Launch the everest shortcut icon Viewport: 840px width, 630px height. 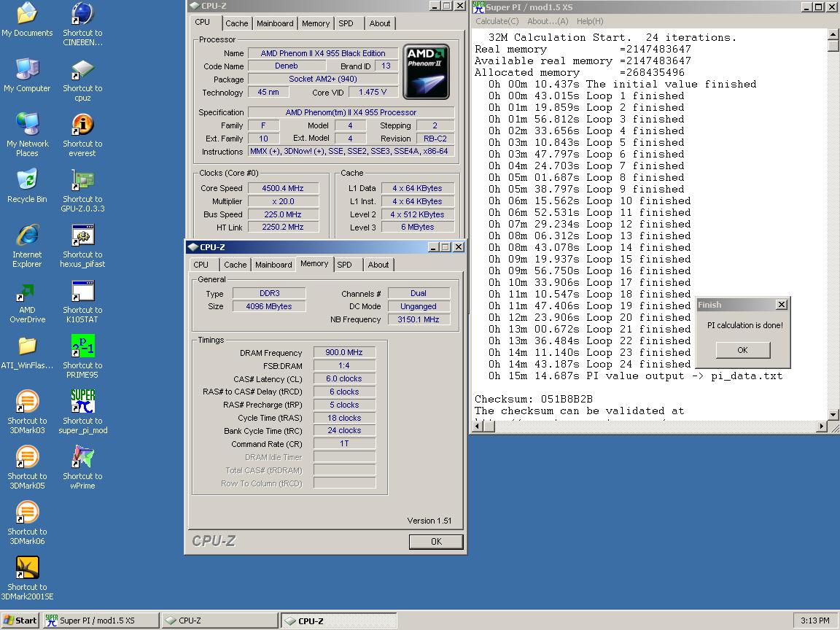pos(82,126)
